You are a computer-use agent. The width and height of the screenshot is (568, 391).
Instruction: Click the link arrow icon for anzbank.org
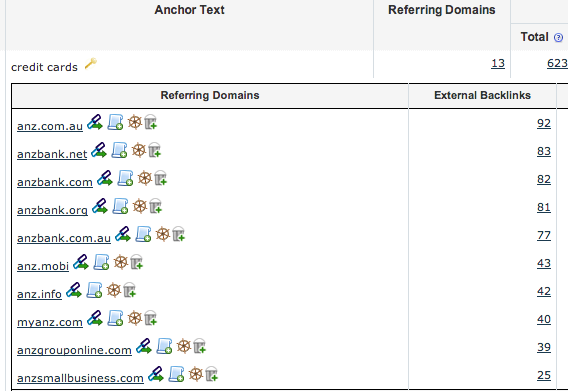tap(100, 206)
